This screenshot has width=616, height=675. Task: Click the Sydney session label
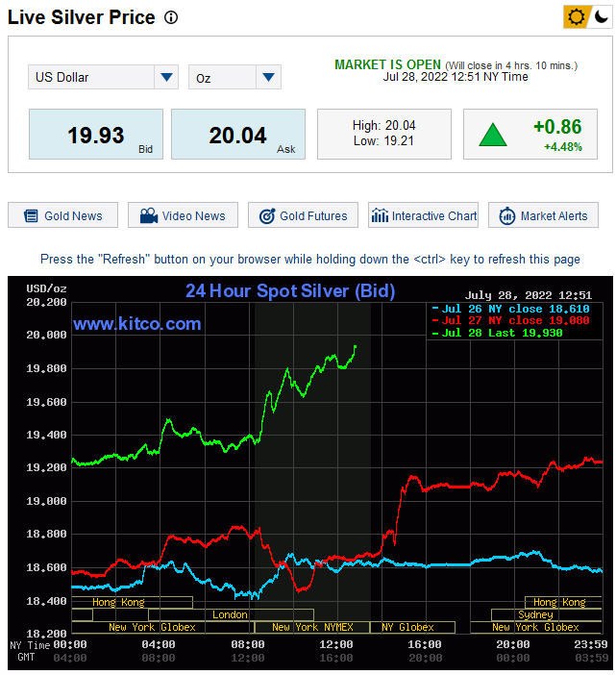535,614
